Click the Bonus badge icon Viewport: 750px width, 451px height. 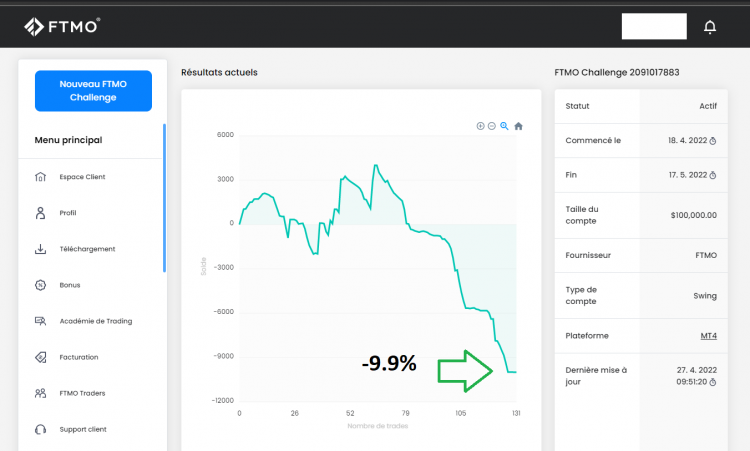pyautogui.click(x=41, y=285)
